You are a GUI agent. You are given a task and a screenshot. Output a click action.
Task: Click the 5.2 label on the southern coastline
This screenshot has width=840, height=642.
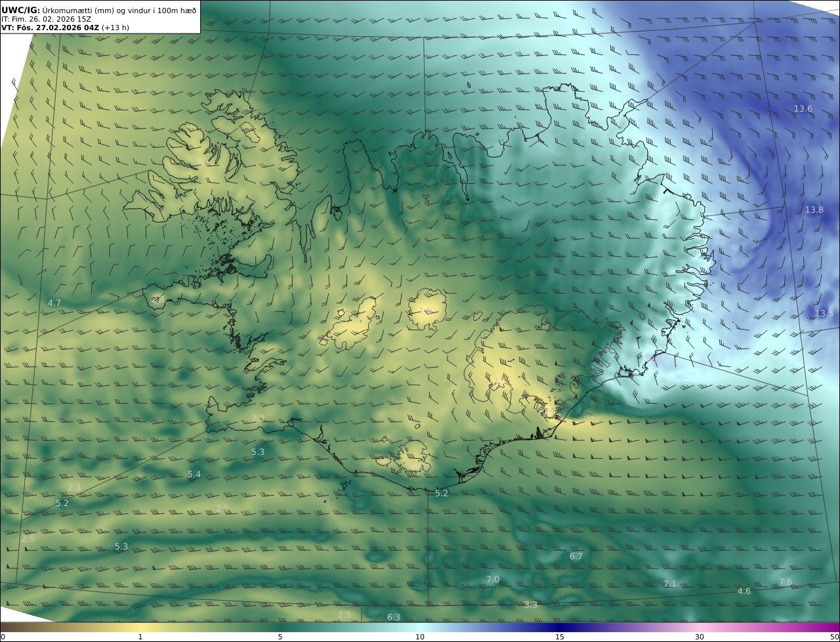click(442, 494)
